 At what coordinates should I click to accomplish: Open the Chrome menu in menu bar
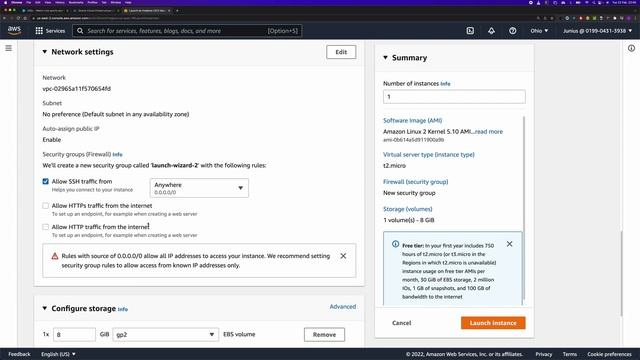17,2
